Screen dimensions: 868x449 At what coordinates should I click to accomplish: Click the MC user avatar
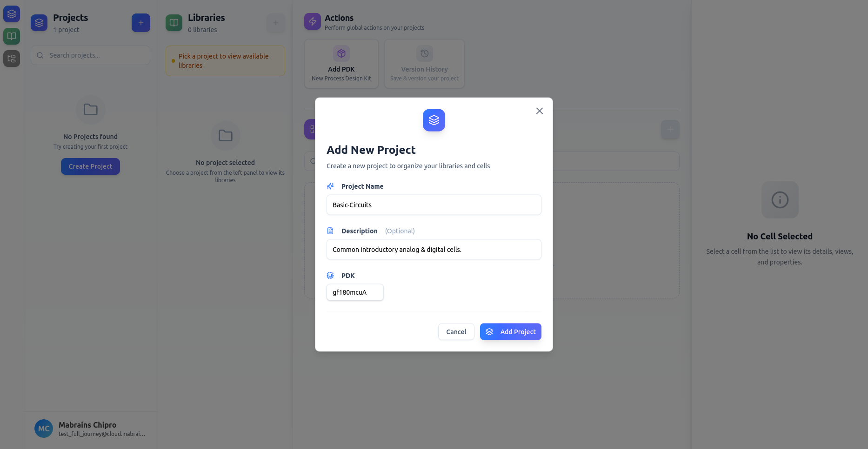(x=44, y=429)
